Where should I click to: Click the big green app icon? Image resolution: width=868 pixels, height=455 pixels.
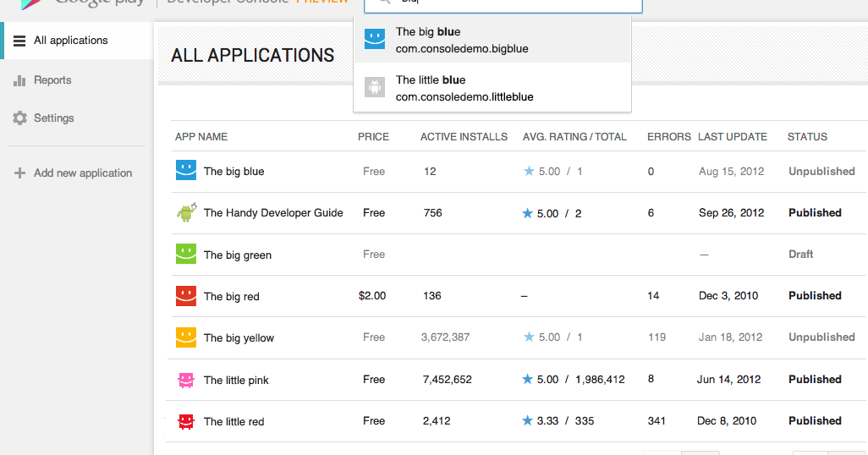(185, 254)
